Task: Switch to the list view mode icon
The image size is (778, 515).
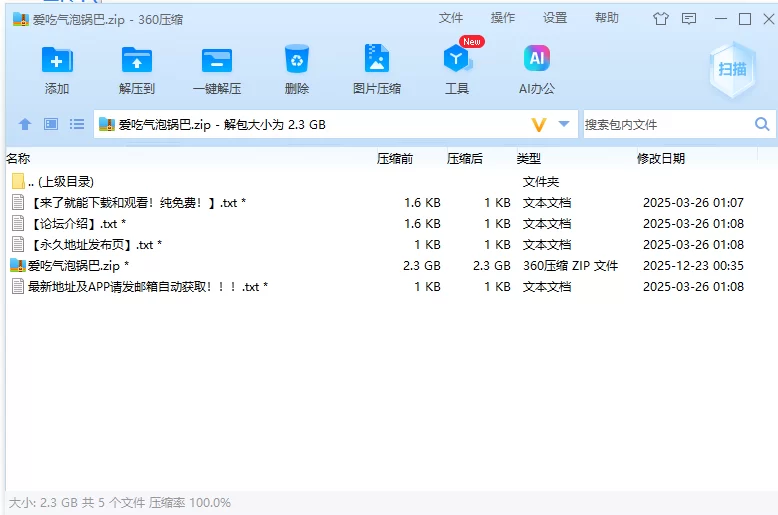Action: [77, 125]
